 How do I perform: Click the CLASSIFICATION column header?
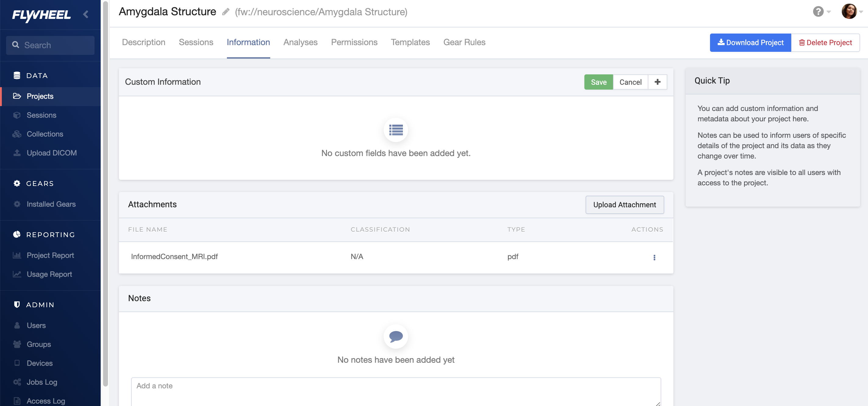[x=380, y=229]
